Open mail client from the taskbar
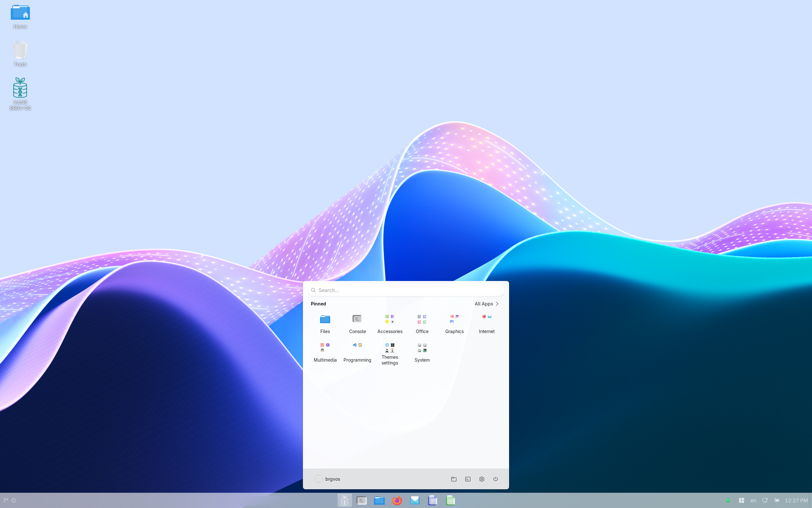Viewport: 812px width, 508px height. [x=415, y=500]
